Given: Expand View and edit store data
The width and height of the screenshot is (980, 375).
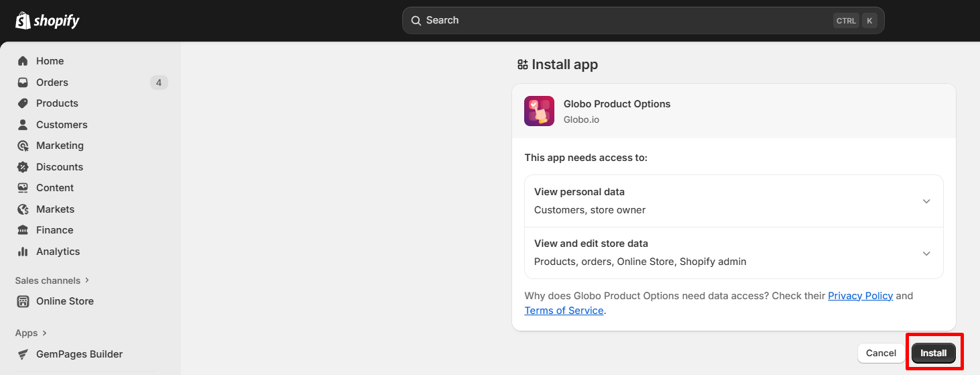Looking at the screenshot, I should pos(926,253).
